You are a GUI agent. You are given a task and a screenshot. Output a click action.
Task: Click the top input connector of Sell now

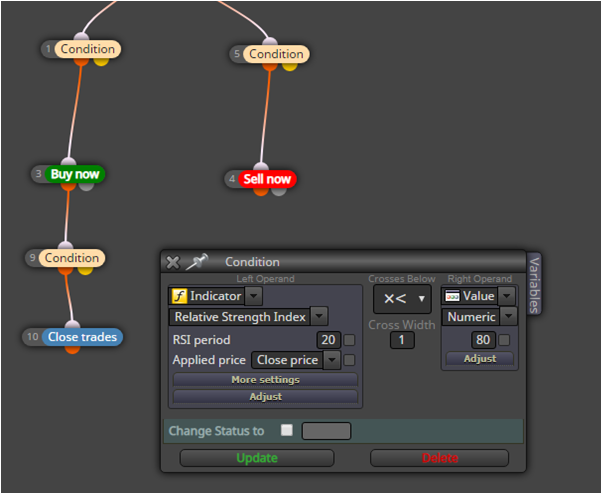pyautogui.click(x=261, y=167)
